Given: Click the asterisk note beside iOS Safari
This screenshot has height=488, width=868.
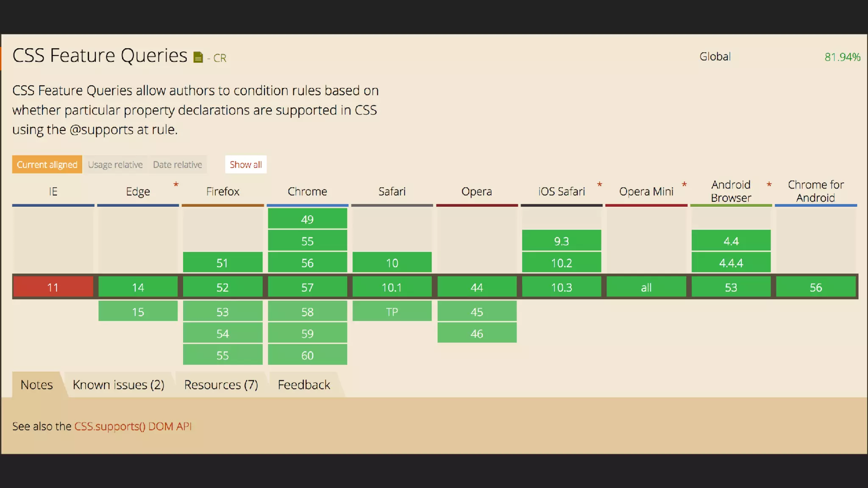Looking at the screenshot, I should [599, 185].
